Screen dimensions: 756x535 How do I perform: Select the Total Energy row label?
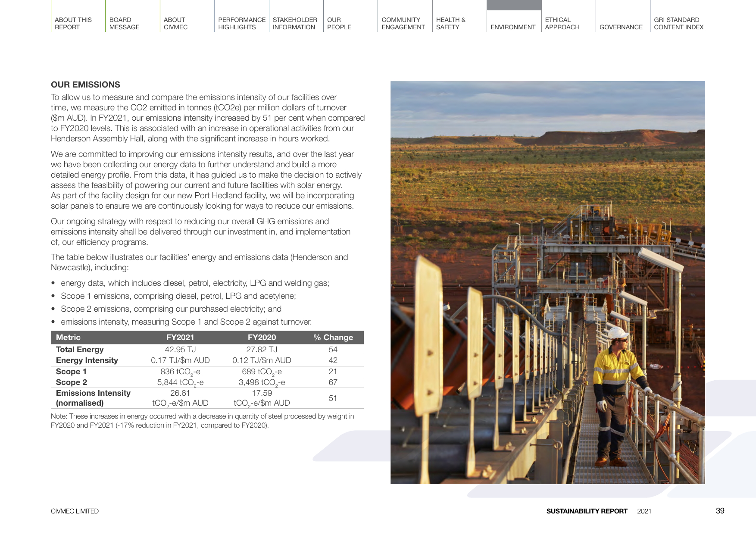tap(80, 350)
